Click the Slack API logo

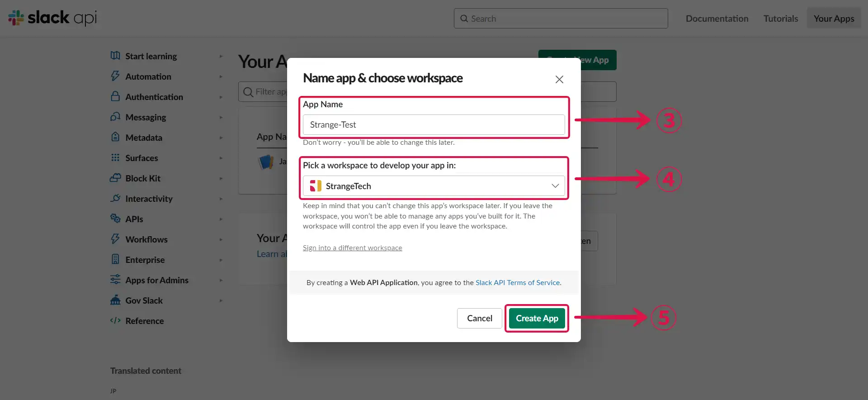click(x=52, y=18)
